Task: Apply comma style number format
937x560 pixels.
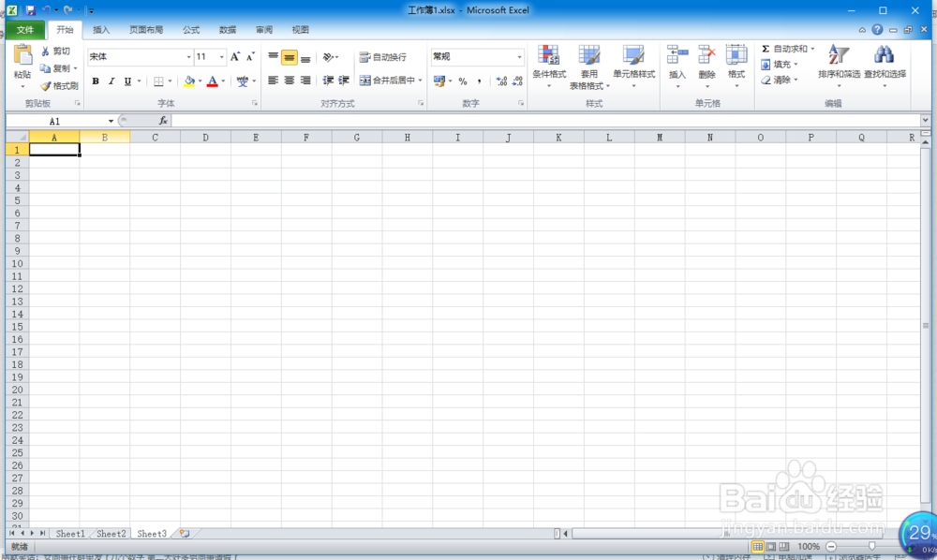Action: (479, 81)
